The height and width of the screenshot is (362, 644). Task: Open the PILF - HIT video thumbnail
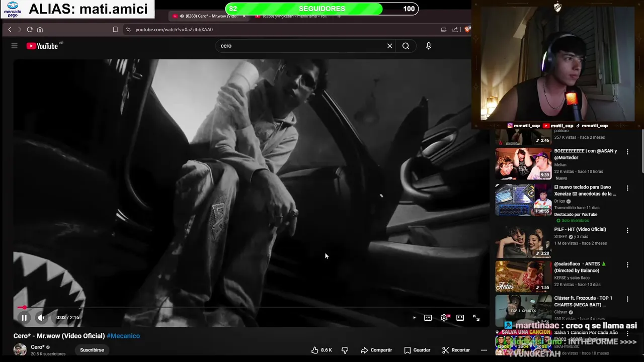(x=523, y=242)
